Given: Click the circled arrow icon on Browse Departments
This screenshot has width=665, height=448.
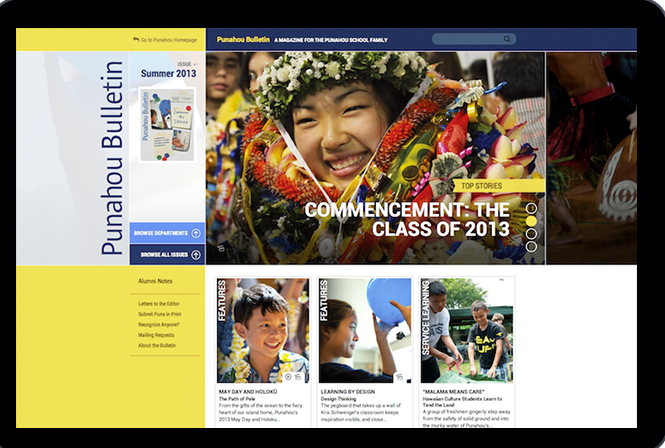Looking at the screenshot, I should click(196, 233).
